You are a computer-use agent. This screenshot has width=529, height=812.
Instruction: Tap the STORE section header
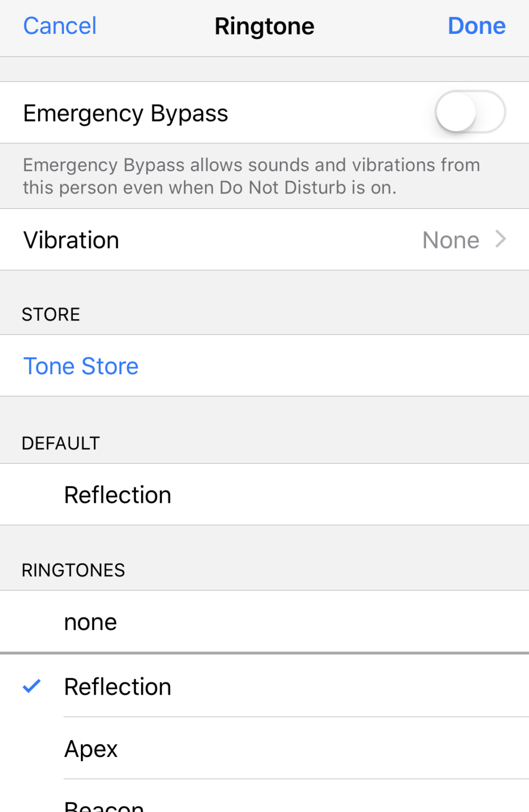coord(51,313)
